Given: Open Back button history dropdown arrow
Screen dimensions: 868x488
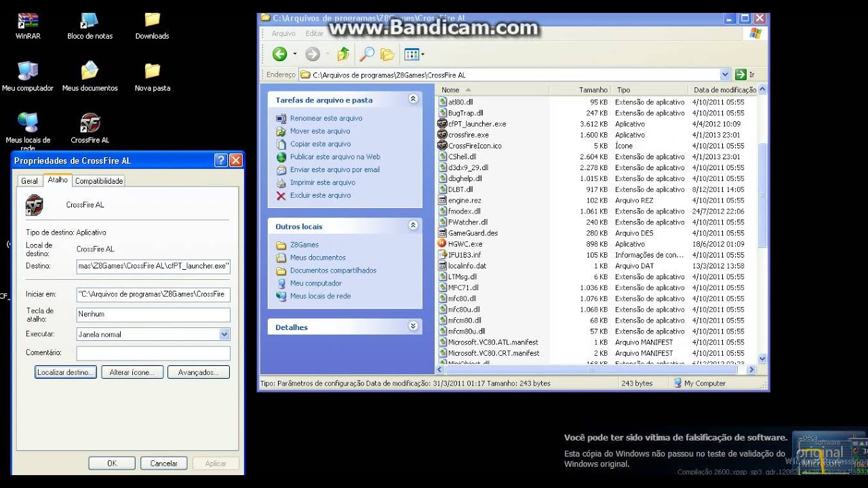Looking at the screenshot, I should 294,54.
